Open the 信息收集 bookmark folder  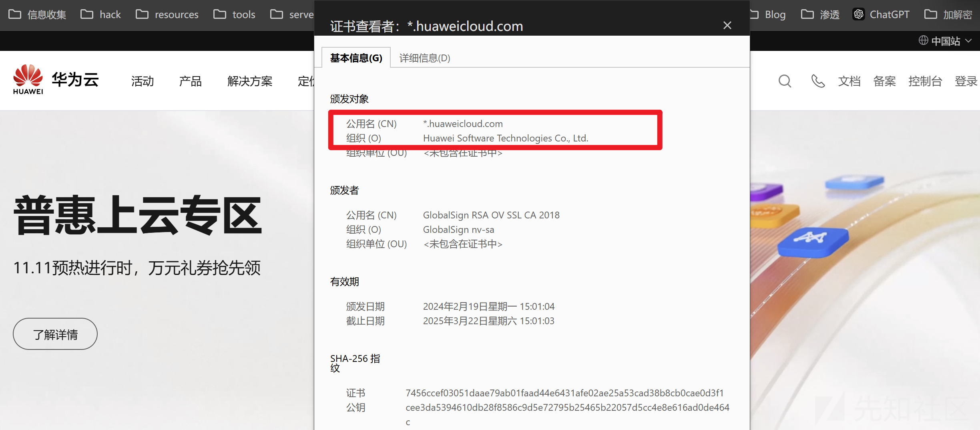(x=37, y=15)
